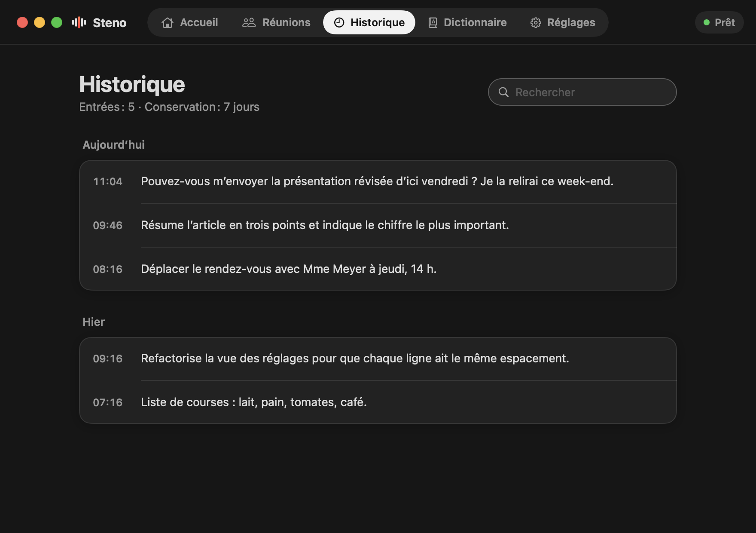Click the 11:04 timestamp
The height and width of the screenshot is (533, 756).
tap(108, 181)
